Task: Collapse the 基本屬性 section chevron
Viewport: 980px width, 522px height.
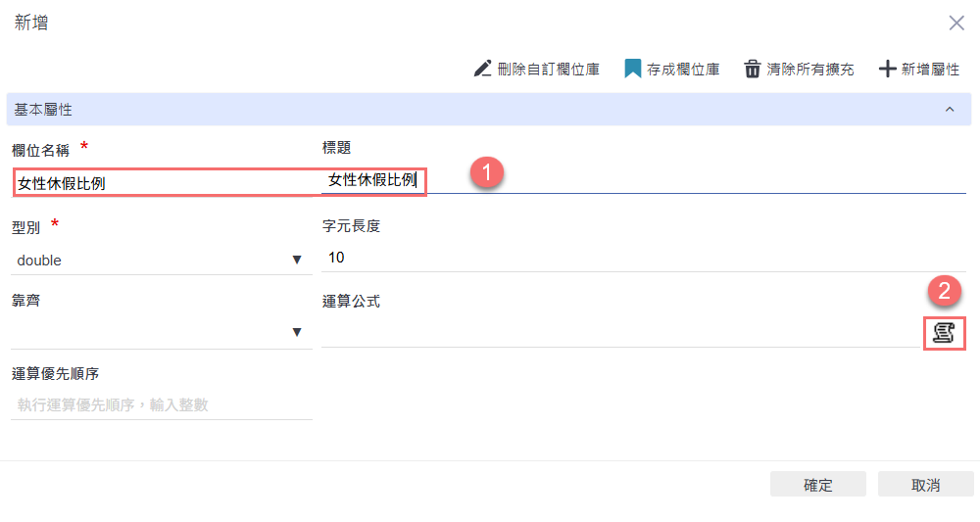Action: tap(950, 110)
